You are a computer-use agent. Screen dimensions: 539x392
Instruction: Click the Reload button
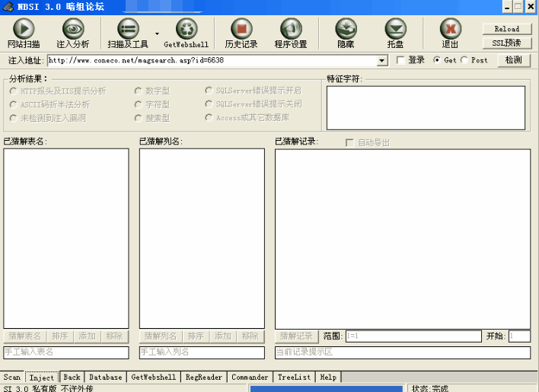(x=507, y=29)
